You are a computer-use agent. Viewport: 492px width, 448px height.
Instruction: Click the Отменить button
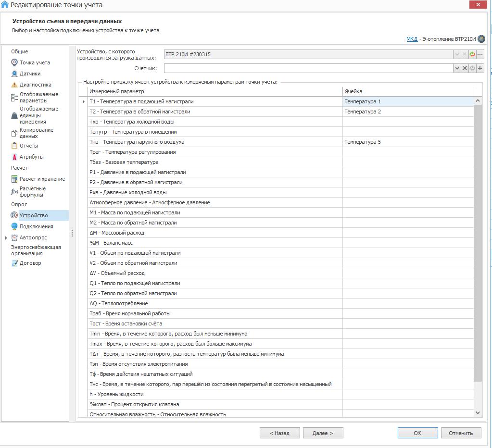pos(461,433)
